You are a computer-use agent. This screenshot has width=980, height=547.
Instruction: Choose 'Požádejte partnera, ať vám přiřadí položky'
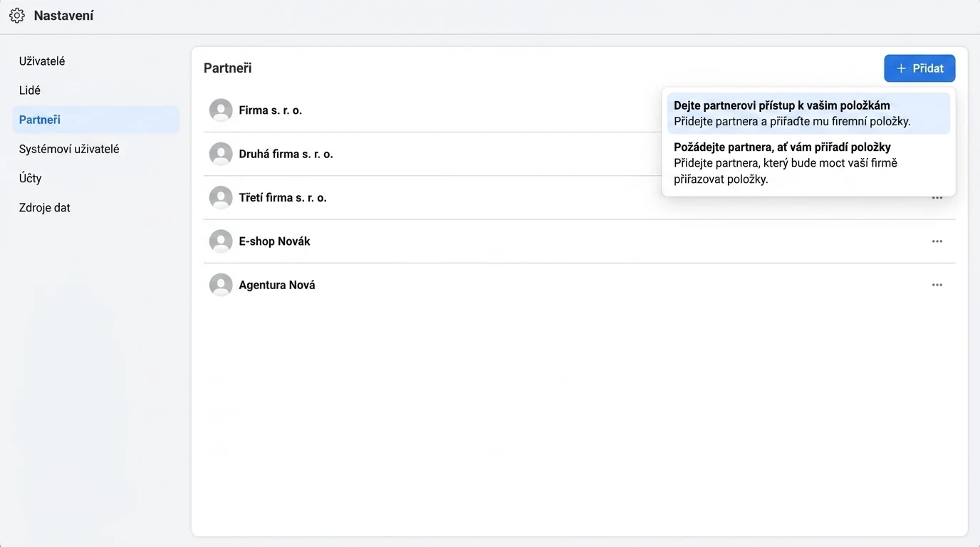point(808,163)
